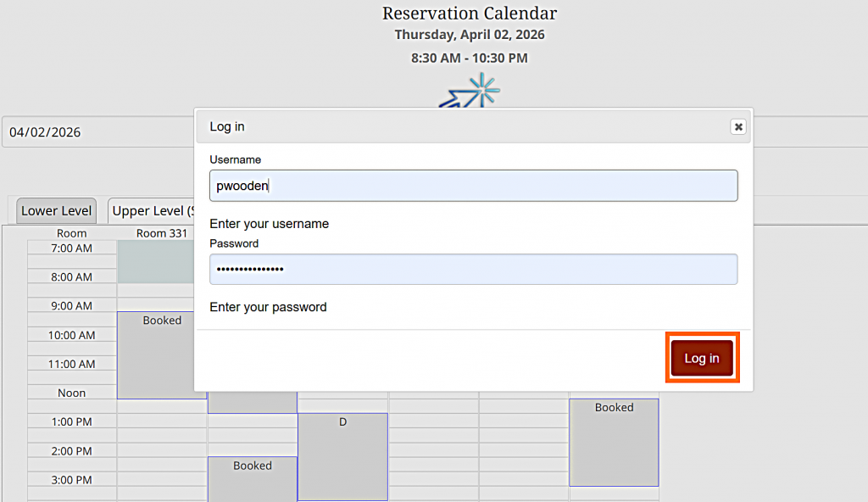Click the Reservation Calendar title
Screen dimensions: 868x502
click(470, 14)
